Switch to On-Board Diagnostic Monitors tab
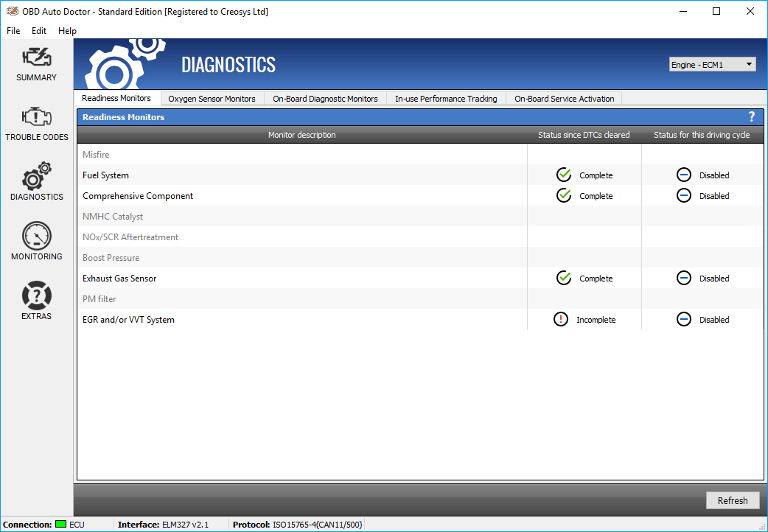 325,99
